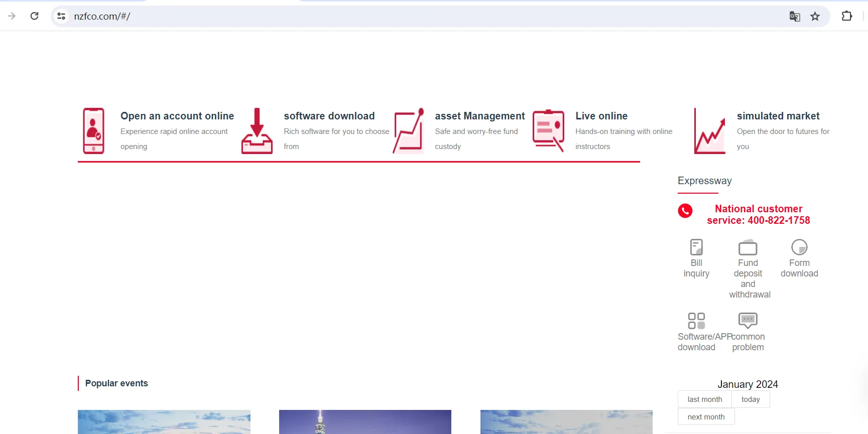
Task: Click 'Experience rapid online account opening' text
Action: click(x=174, y=139)
